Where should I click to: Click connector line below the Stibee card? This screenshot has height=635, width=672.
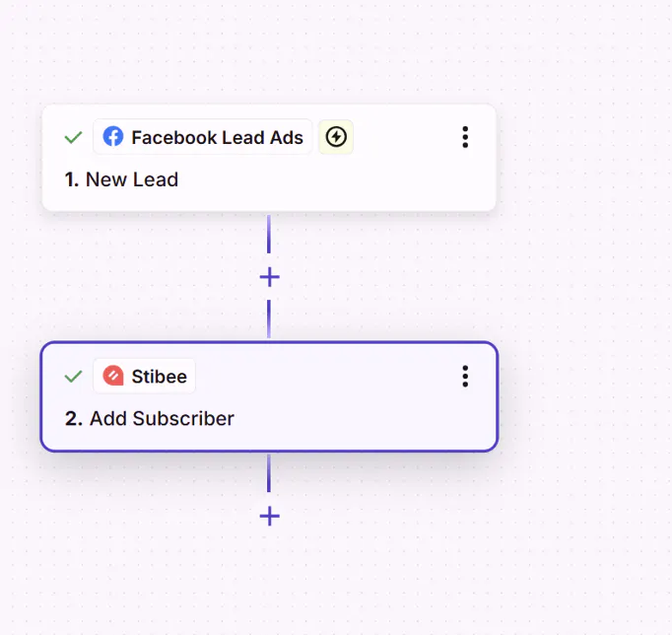269,473
